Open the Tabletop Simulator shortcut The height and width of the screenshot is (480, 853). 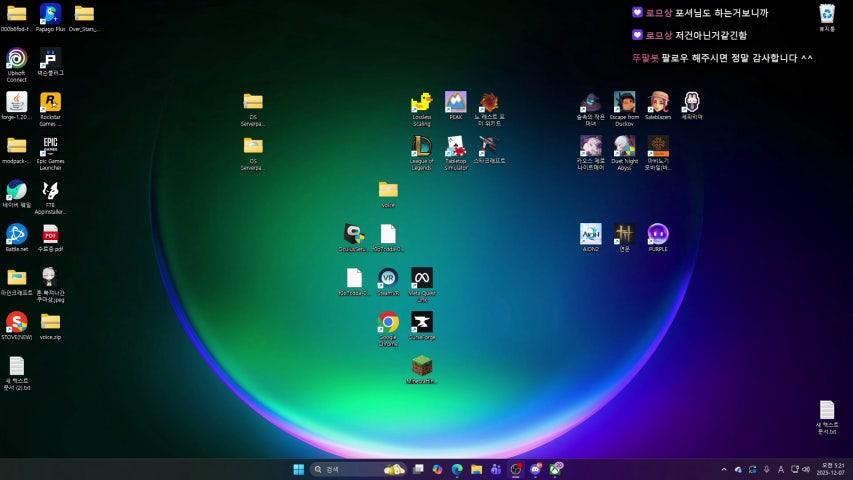tap(455, 147)
